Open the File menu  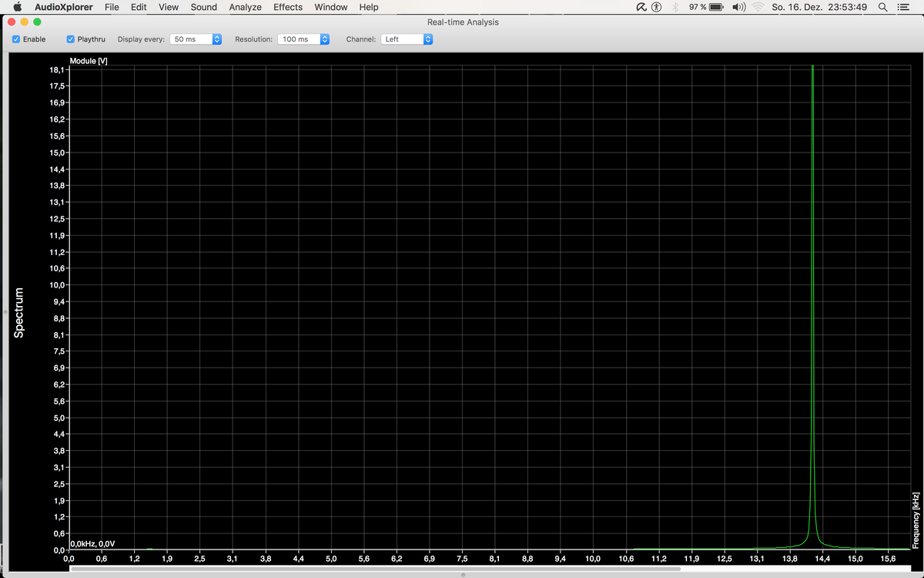(x=112, y=7)
